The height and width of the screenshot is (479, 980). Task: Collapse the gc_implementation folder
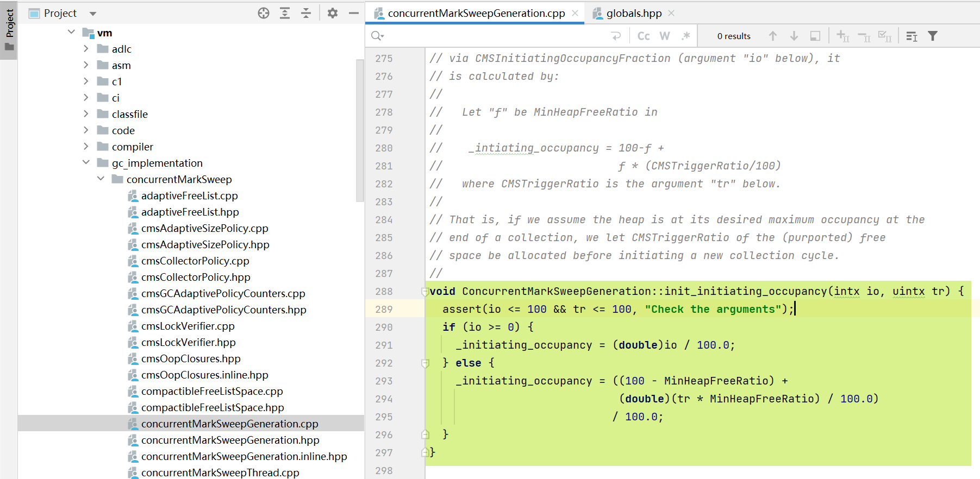tap(86, 162)
